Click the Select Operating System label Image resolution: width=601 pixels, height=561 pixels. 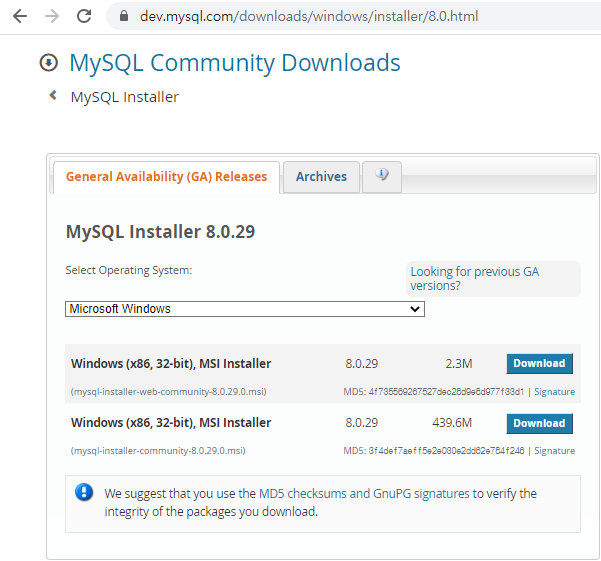(129, 271)
